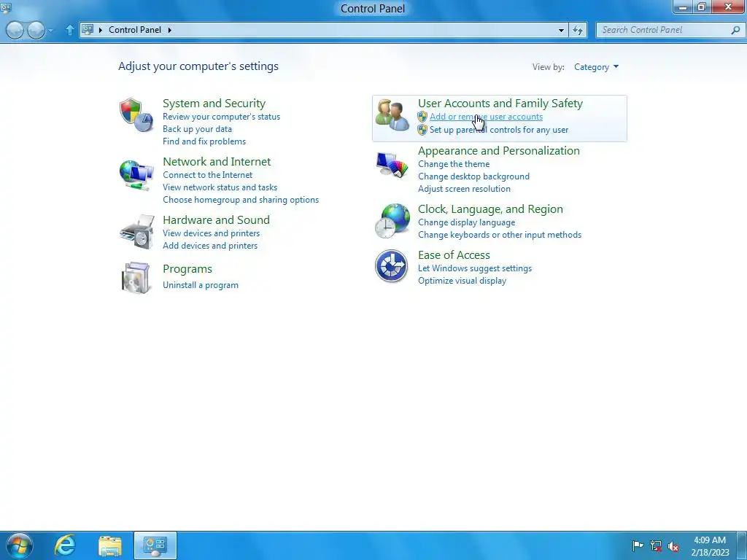Click Uninstall a program
747x560 pixels.
coord(201,285)
